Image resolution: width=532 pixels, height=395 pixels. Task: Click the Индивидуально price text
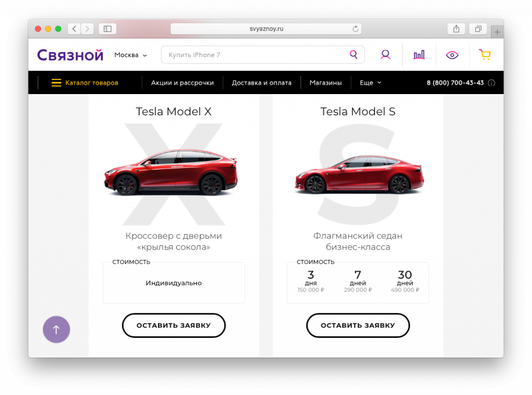(174, 283)
